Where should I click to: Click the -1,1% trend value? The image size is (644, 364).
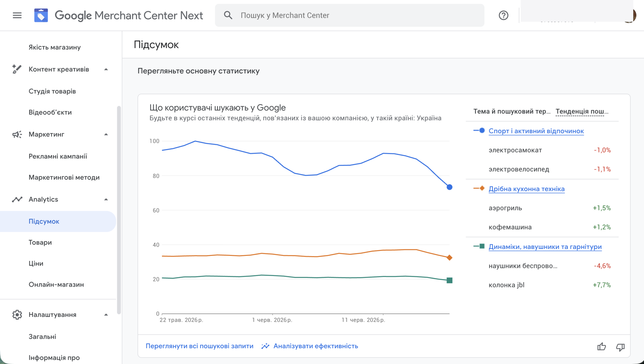coord(602,169)
